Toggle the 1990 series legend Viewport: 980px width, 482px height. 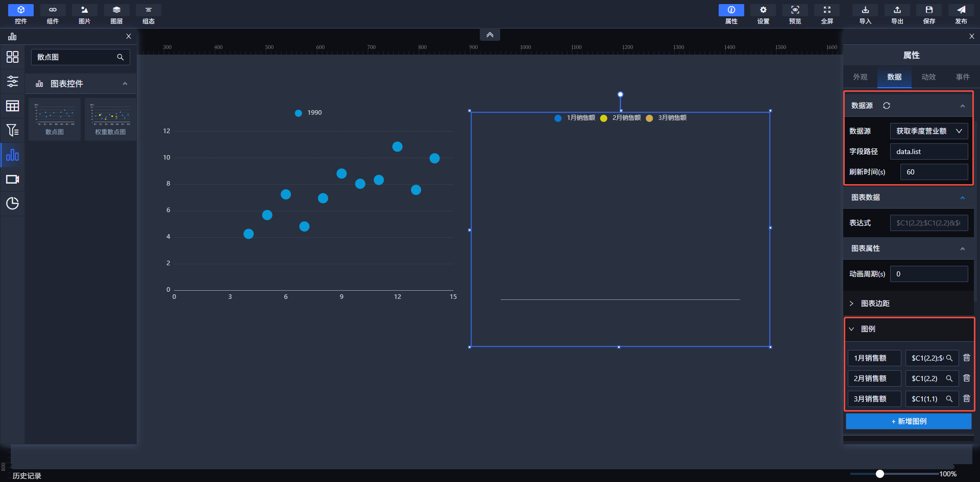coord(308,113)
